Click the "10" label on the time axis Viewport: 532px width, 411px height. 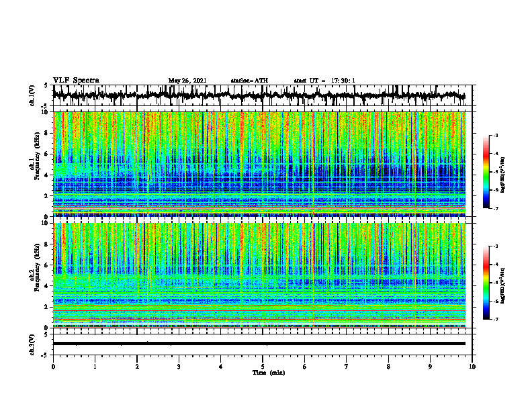(x=472, y=367)
